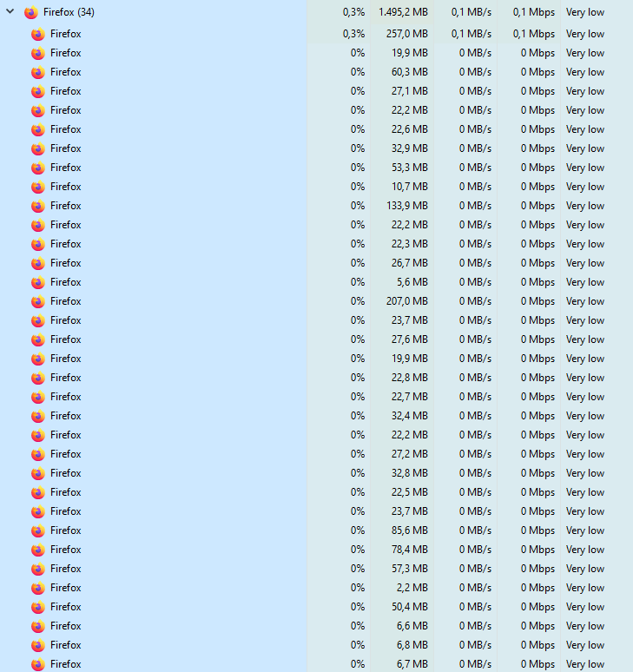
Task: Click '0 Mbps' on the 85,6 MB row
Action: [537, 530]
